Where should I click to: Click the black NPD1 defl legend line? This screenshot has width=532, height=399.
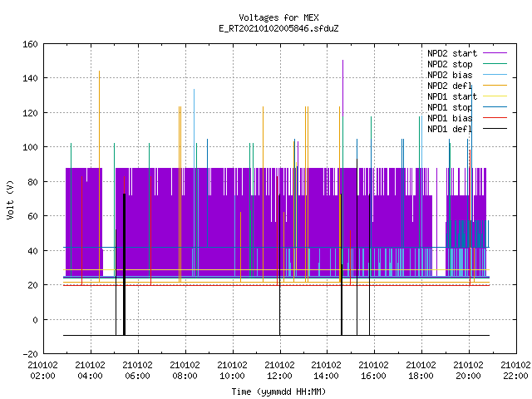click(495, 129)
